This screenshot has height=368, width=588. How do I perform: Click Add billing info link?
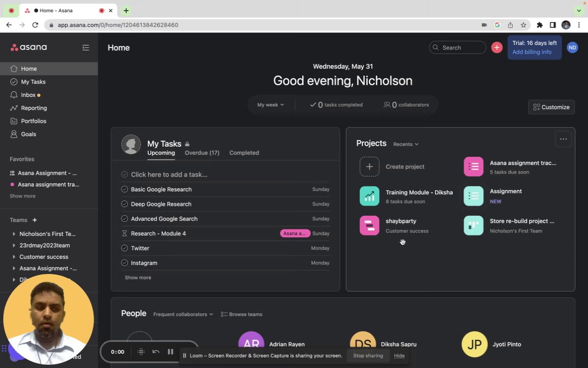tap(532, 52)
